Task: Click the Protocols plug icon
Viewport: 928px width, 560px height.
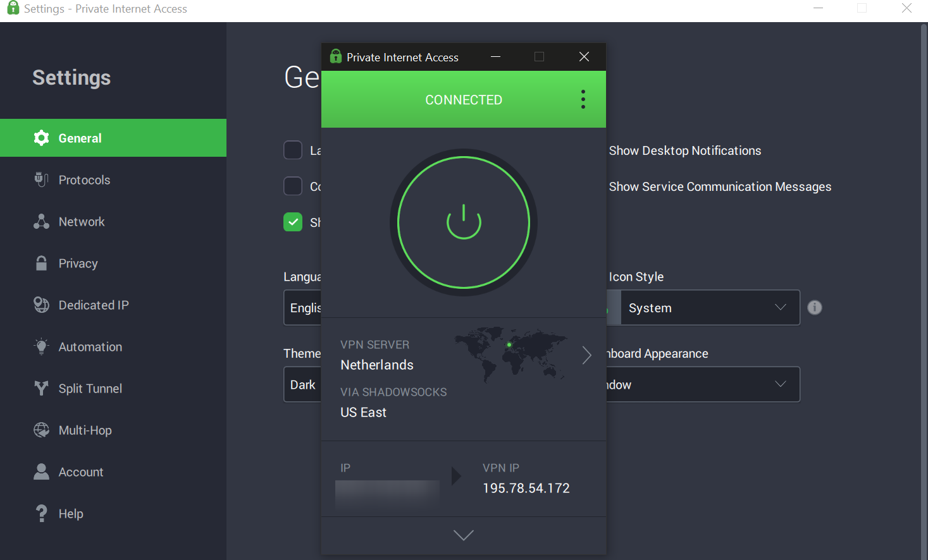Action: point(41,180)
